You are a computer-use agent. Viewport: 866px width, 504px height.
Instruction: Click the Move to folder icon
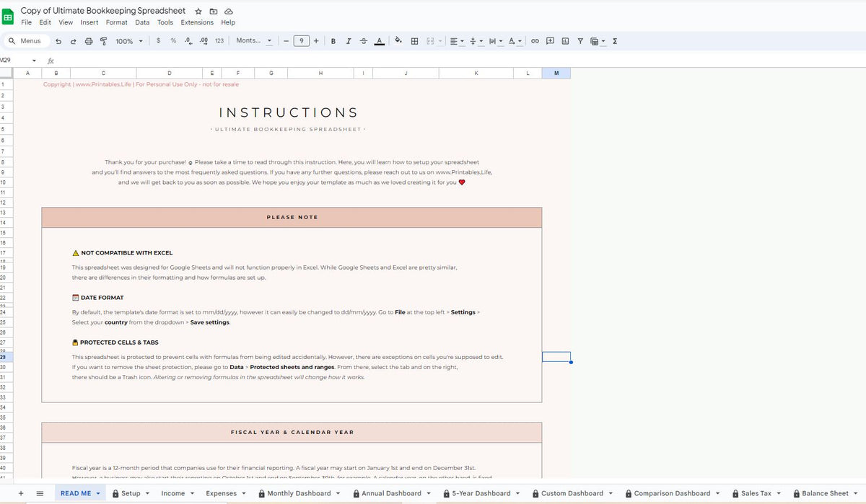coord(213,12)
